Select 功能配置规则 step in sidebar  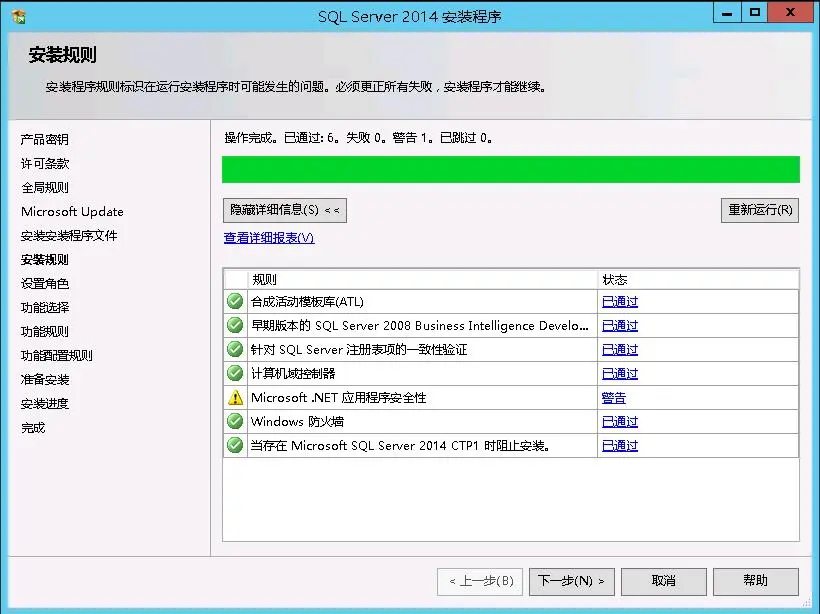pos(57,356)
